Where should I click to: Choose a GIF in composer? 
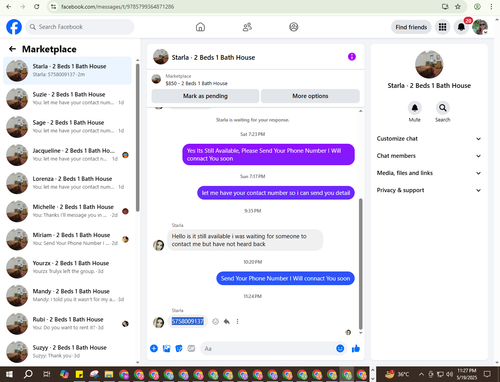(x=191, y=349)
